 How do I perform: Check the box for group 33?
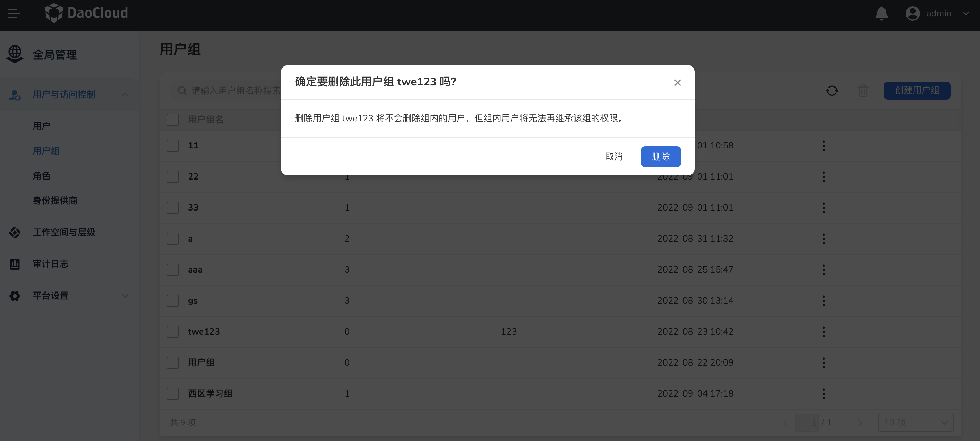tap(173, 207)
